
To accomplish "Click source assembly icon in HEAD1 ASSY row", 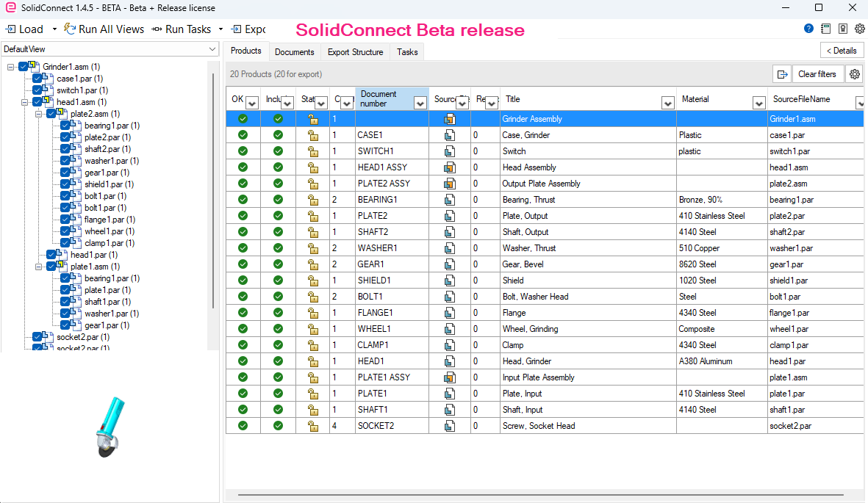I will coord(450,167).
